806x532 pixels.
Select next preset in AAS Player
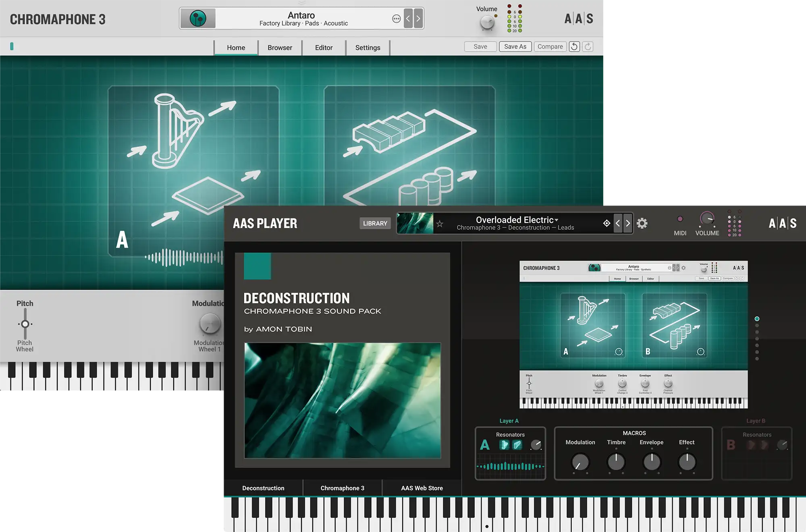(x=628, y=223)
